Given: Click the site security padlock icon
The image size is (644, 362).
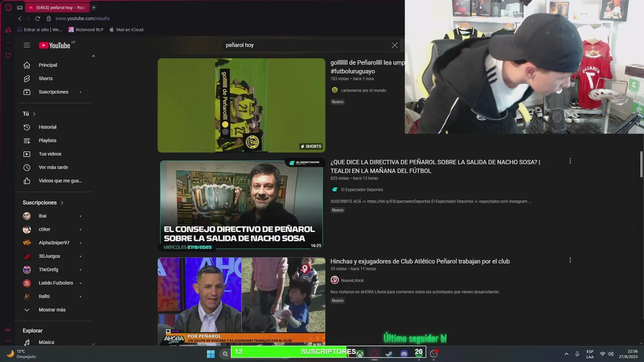Looking at the screenshot, I should click(49, 19).
